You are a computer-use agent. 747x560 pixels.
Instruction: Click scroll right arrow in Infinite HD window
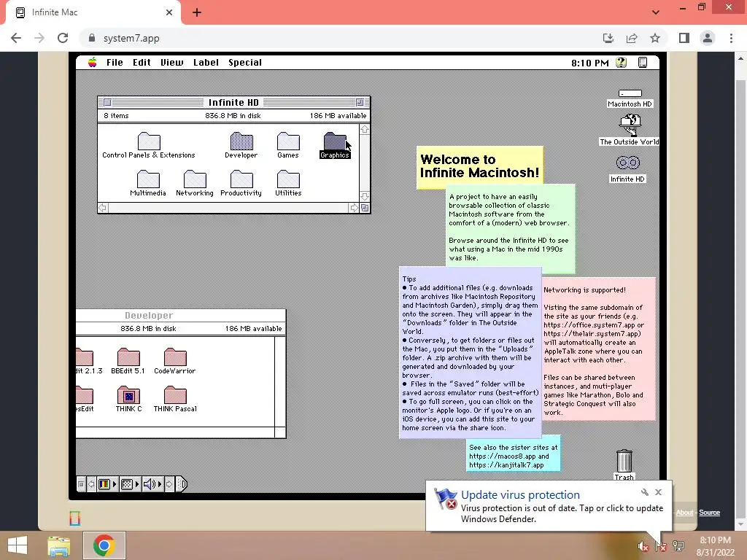pyautogui.click(x=354, y=208)
